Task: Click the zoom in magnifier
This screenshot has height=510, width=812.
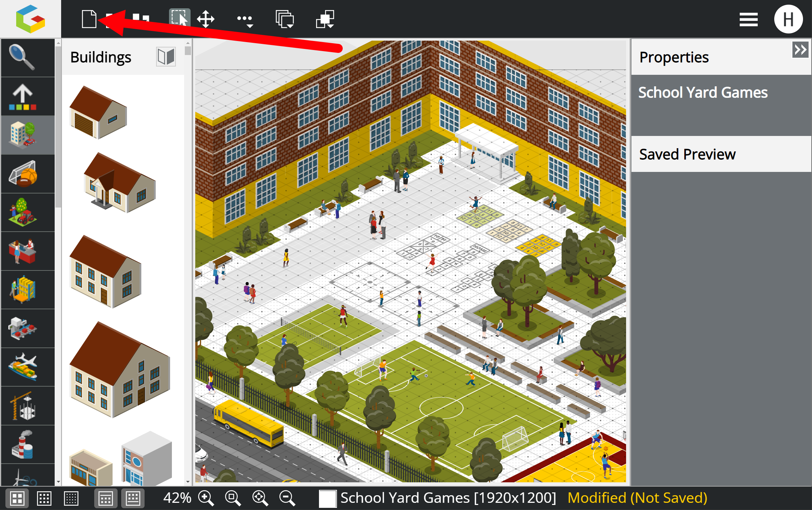Action: [x=206, y=498]
